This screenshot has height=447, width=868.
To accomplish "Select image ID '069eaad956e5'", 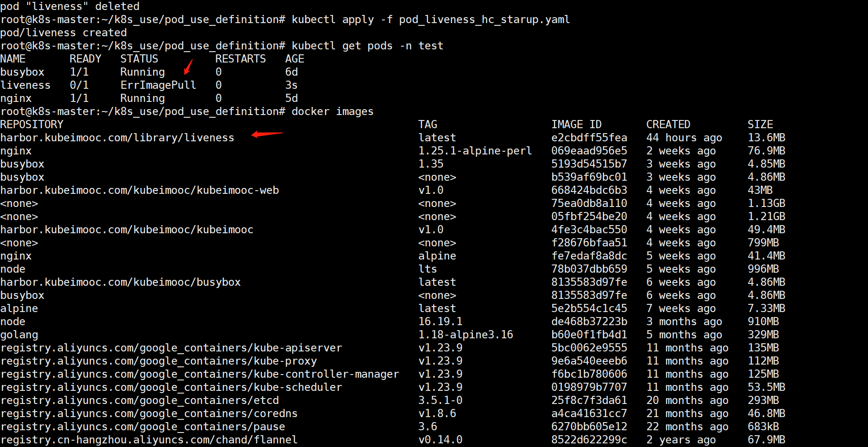I will click(x=589, y=151).
